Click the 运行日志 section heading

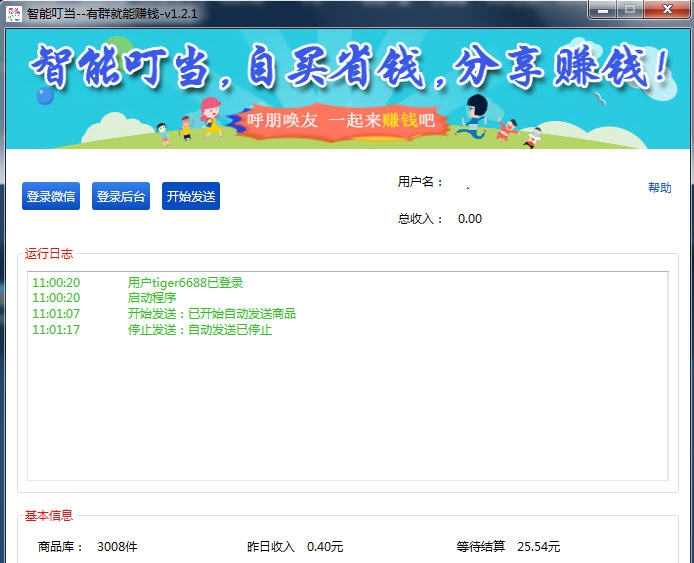coord(49,254)
